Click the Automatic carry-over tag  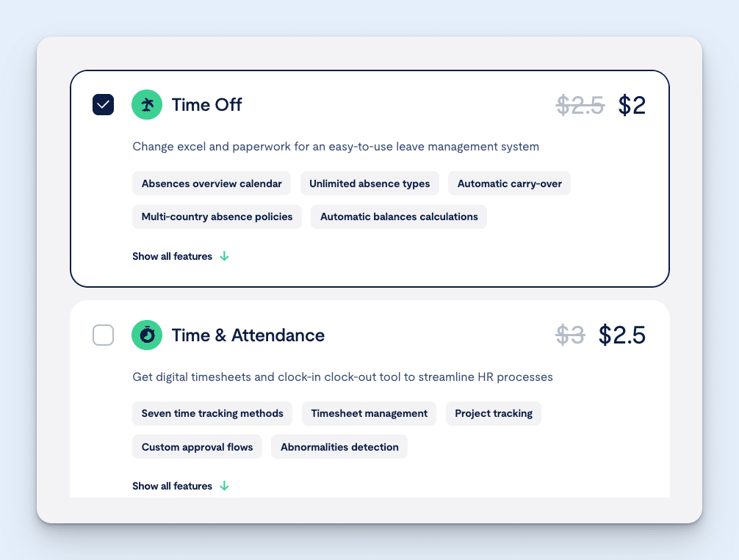[509, 183]
